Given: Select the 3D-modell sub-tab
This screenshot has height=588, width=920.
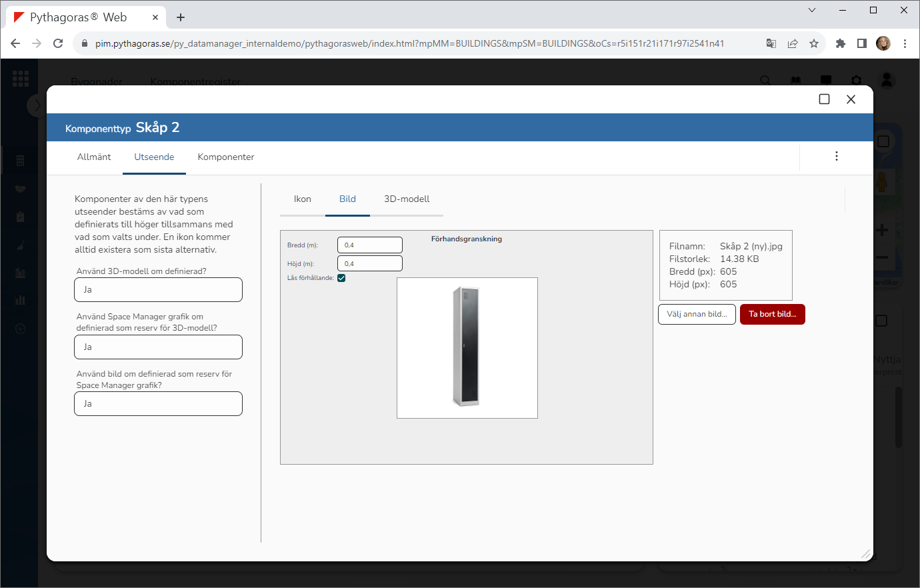Looking at the screenshot, I should pos(407,199).
